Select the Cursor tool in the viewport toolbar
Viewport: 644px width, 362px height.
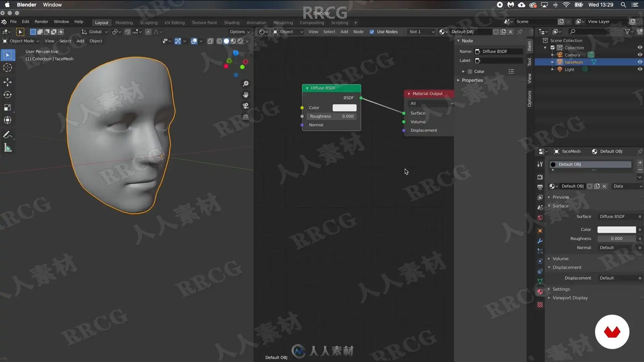[x=7, y=68]
